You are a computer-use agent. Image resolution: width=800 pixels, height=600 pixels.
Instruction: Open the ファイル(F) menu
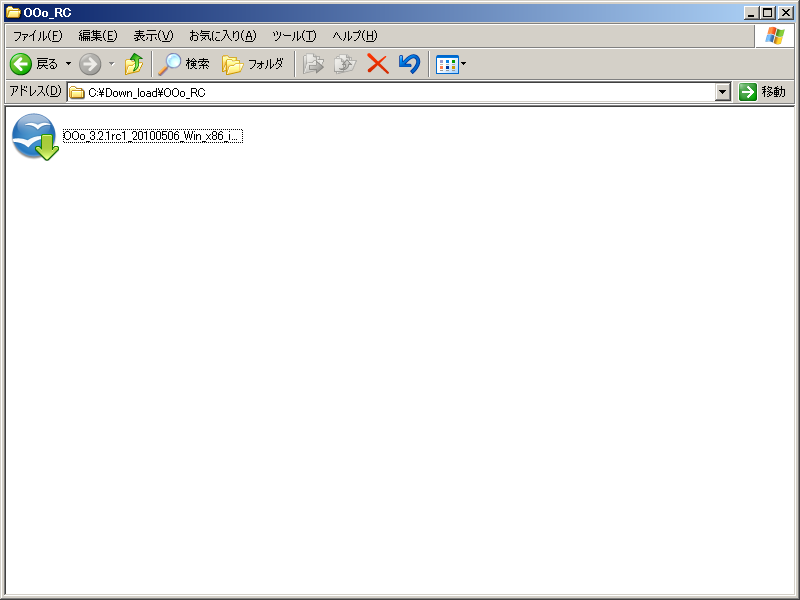pyautogui.click(x=37, y=36)
